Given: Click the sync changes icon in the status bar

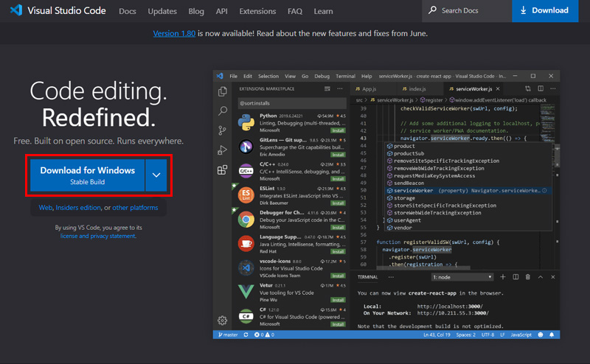Looking at the screenshot, I should [x=246, y=335].
